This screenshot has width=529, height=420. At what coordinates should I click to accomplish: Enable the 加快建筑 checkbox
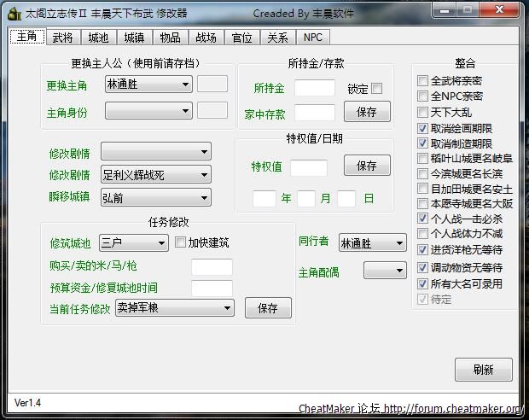(x=181, y=242)
